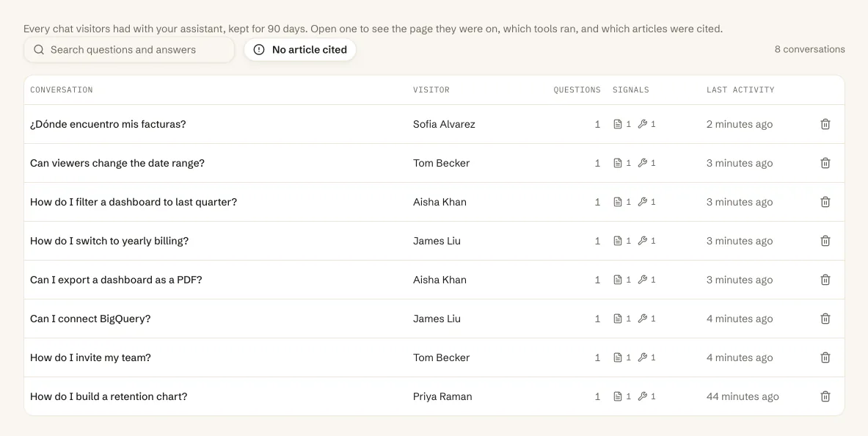The height and width of the screenshot is (436, 868).
Task: Click the wrench icon in the yearly billing row
Action: pos(642,241)
